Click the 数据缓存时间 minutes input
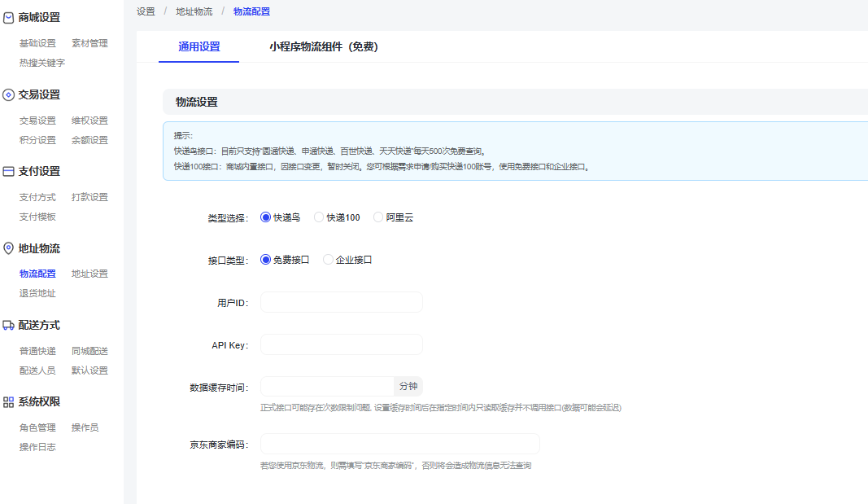 coord(327,387)
